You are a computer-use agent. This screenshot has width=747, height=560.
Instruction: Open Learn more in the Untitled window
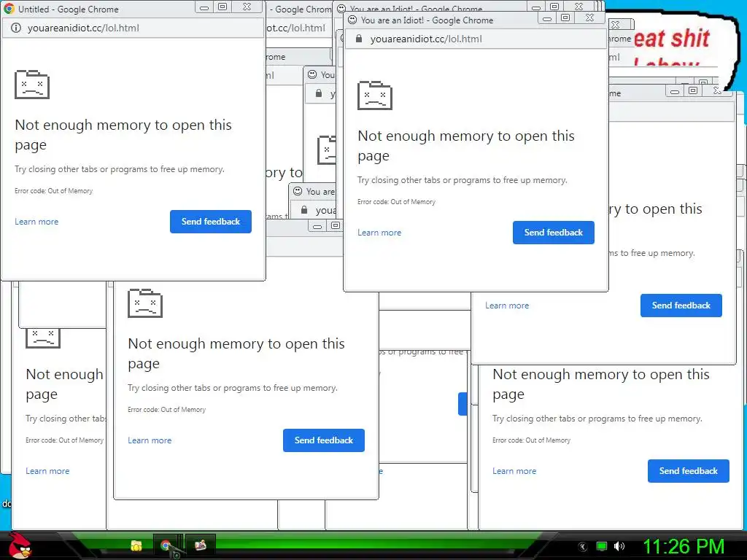tap(36, 222)
